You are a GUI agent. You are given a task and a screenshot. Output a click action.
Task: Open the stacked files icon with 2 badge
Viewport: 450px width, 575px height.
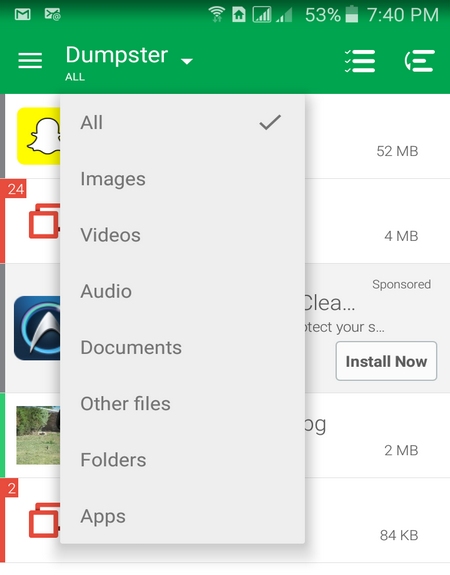[44, 520]
